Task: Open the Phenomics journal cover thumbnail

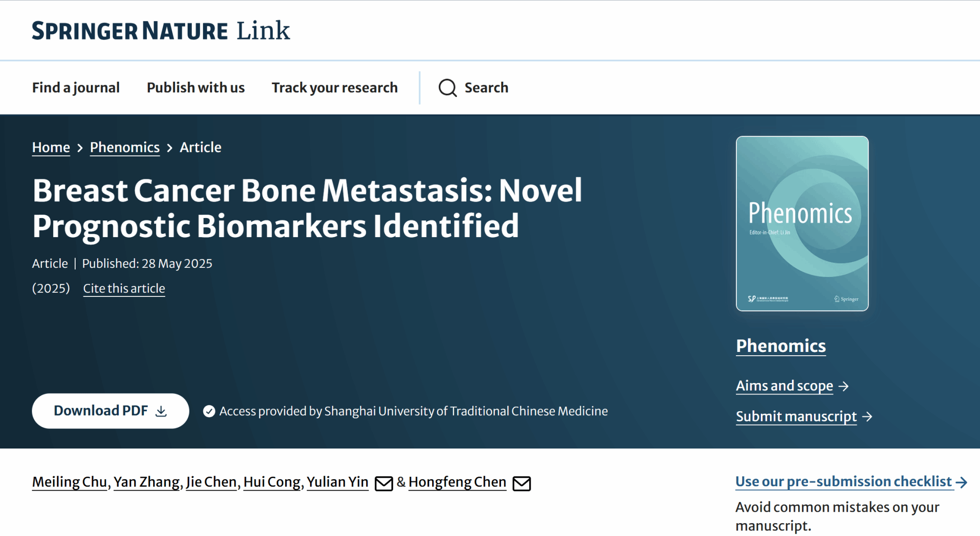Action: [x=802, y=223]
